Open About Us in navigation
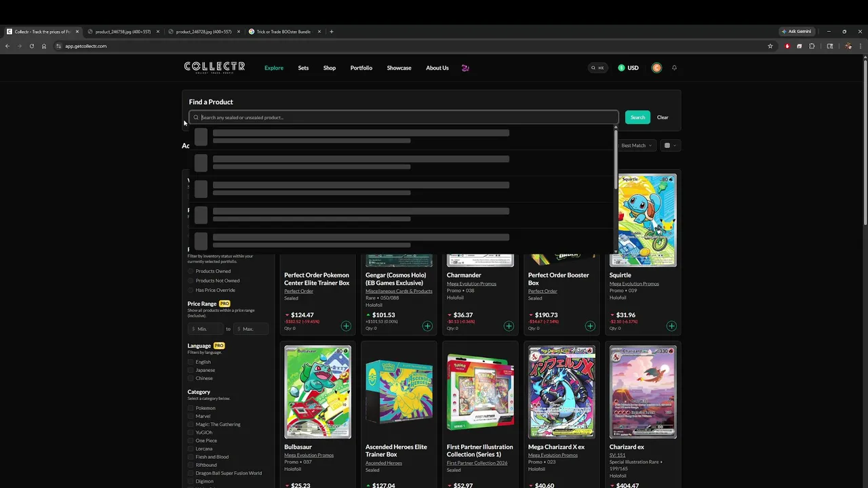 pos(437,68)
